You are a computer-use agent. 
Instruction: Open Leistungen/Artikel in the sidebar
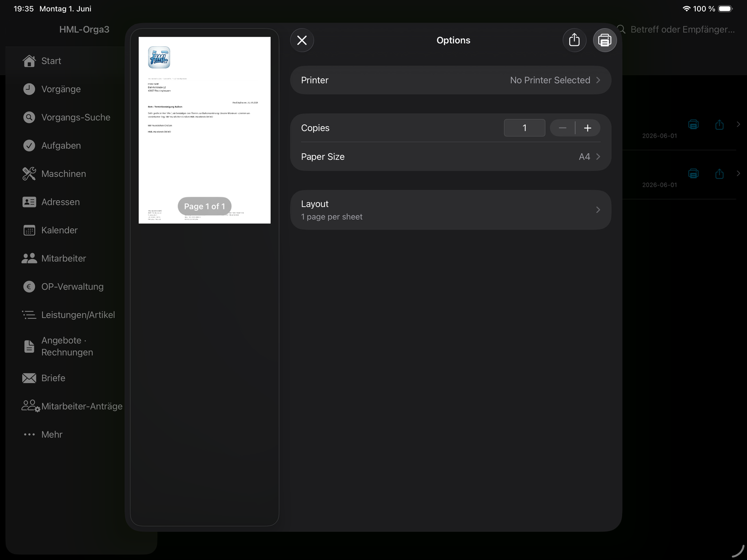coord(78,315)
